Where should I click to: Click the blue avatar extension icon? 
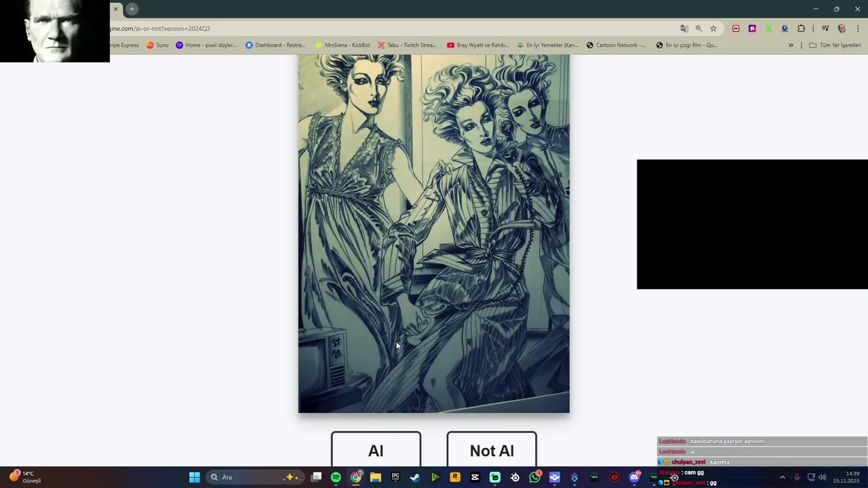(x=785, y=28)
